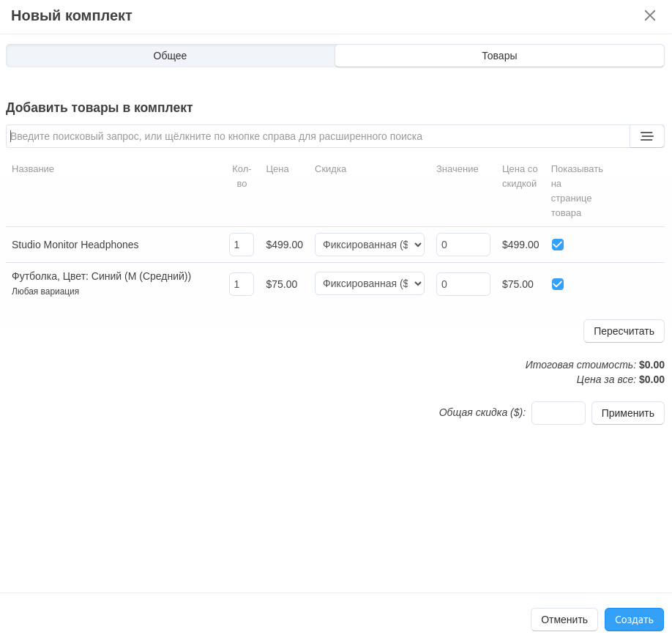Click quantity field for Studio Monitor Headphones

pos(241,245)
